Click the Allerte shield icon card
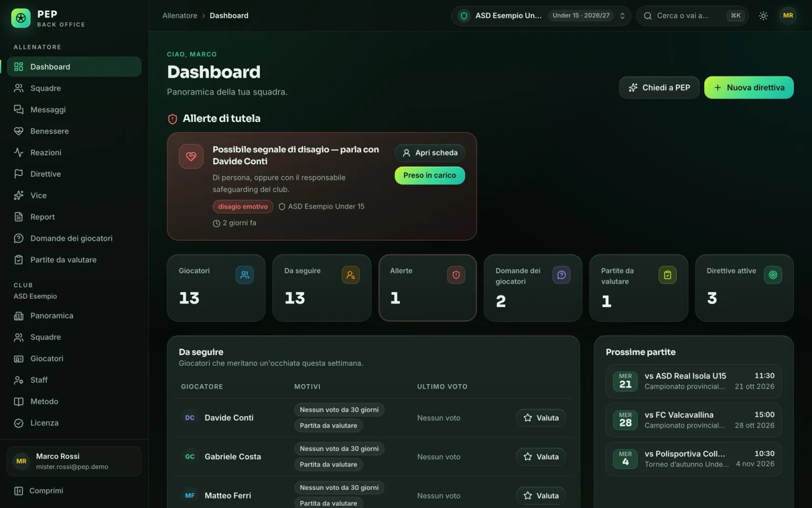Viewport: 812px width, 508px height. click(x=456, y=275)
